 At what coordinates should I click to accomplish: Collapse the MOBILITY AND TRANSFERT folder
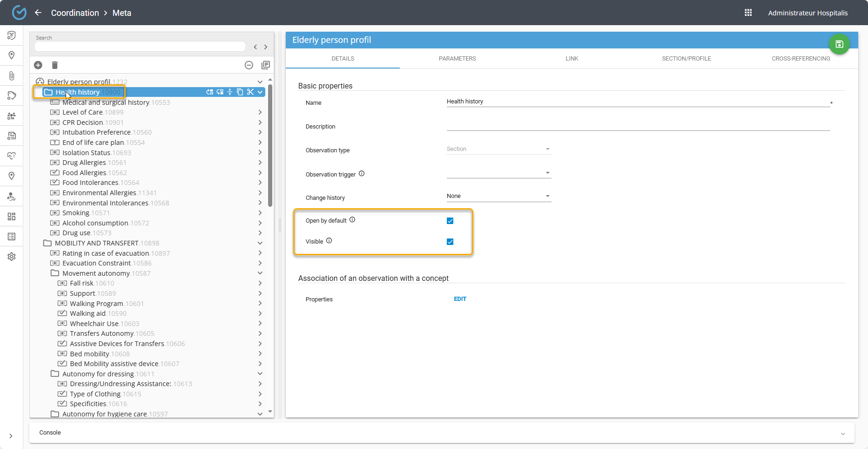coord(260,243)
